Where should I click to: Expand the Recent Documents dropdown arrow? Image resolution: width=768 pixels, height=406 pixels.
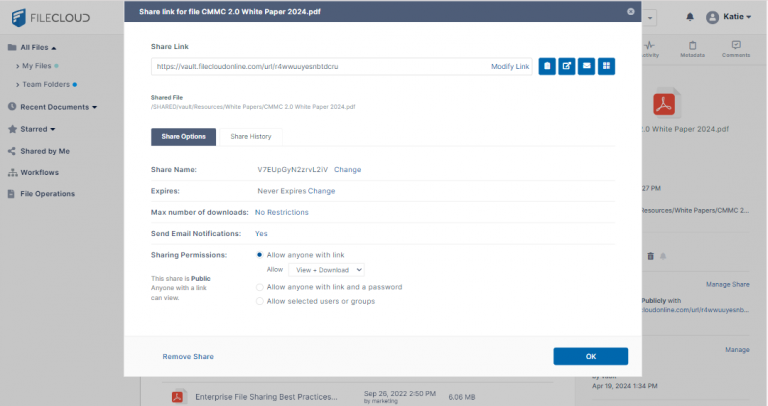coord(95,107)
